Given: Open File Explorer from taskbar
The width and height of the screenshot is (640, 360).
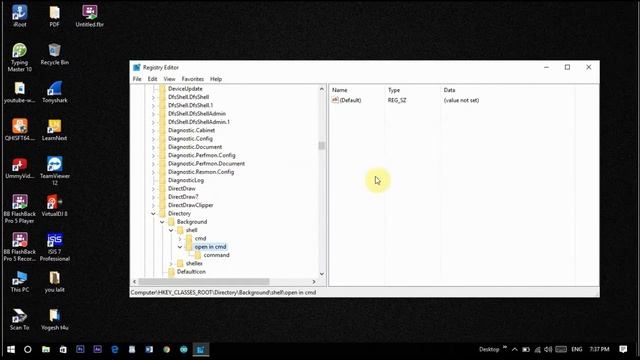Looking at the screenshot, I should click(x=46, y=349).
